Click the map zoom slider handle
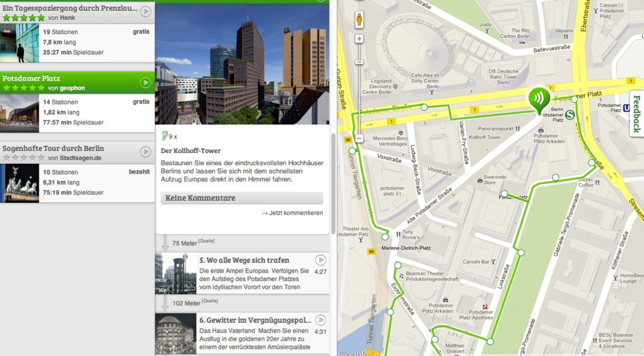Screen dimensions: 644x356 359,62
